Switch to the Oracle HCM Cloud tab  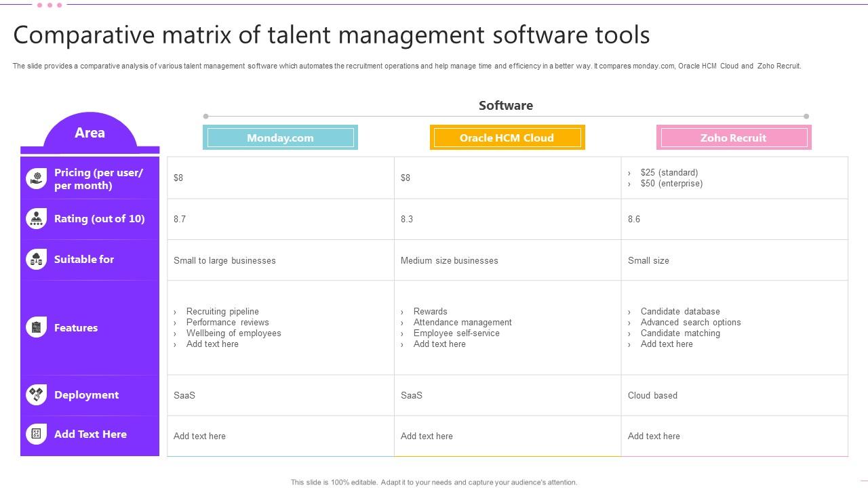(x=507, y=138)
